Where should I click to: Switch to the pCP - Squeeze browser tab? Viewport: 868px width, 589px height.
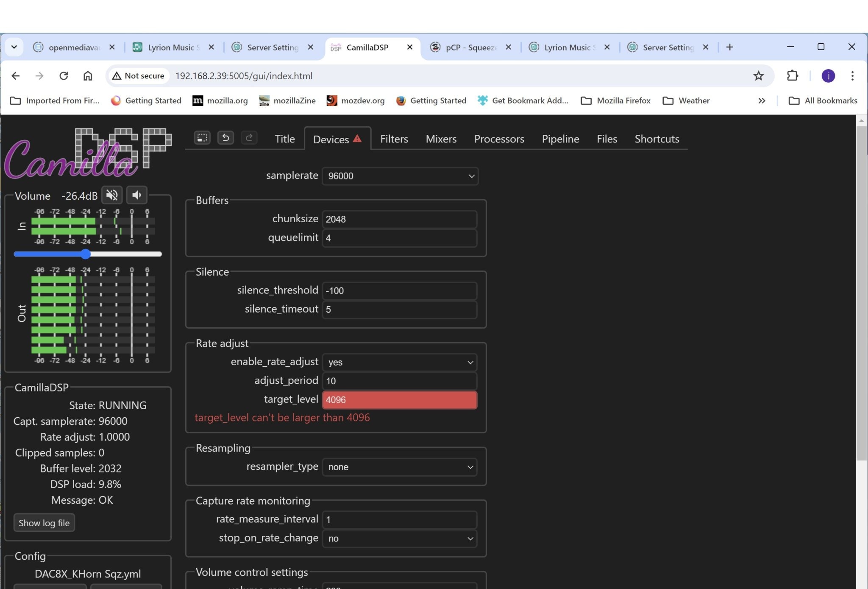tap(470, 47)
